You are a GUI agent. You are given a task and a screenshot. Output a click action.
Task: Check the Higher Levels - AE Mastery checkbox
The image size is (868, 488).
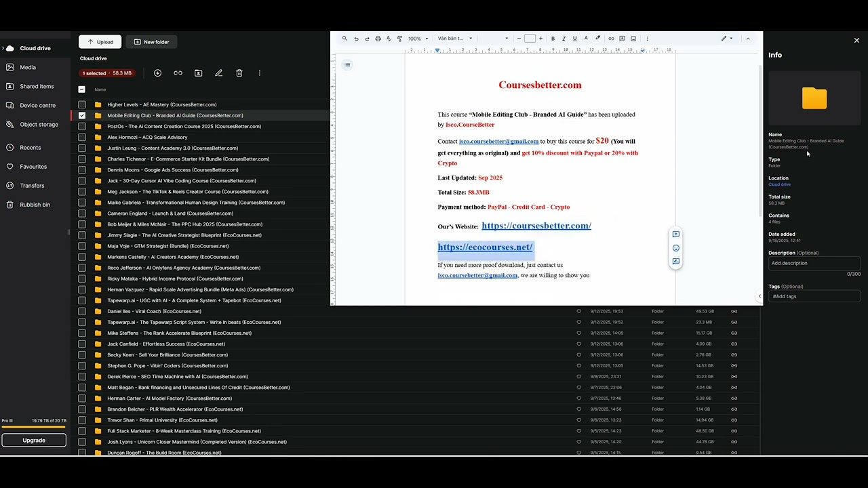point(82,104)
